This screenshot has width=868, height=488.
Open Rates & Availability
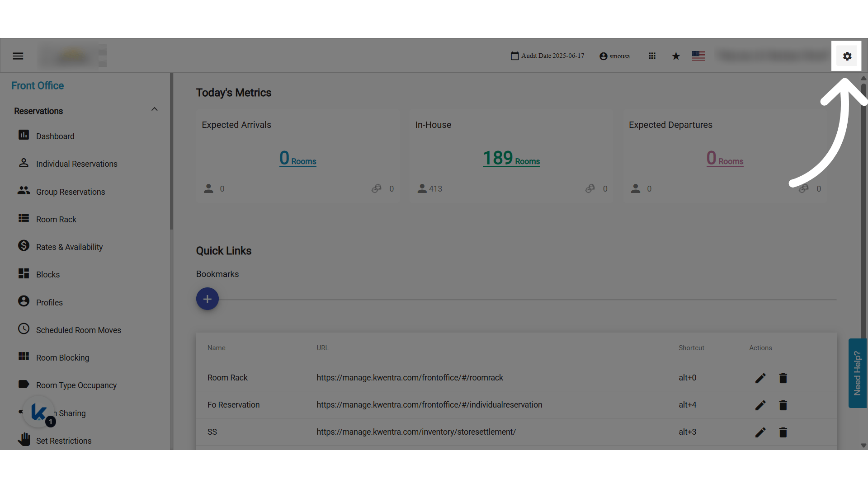click(x=69, y=247)
